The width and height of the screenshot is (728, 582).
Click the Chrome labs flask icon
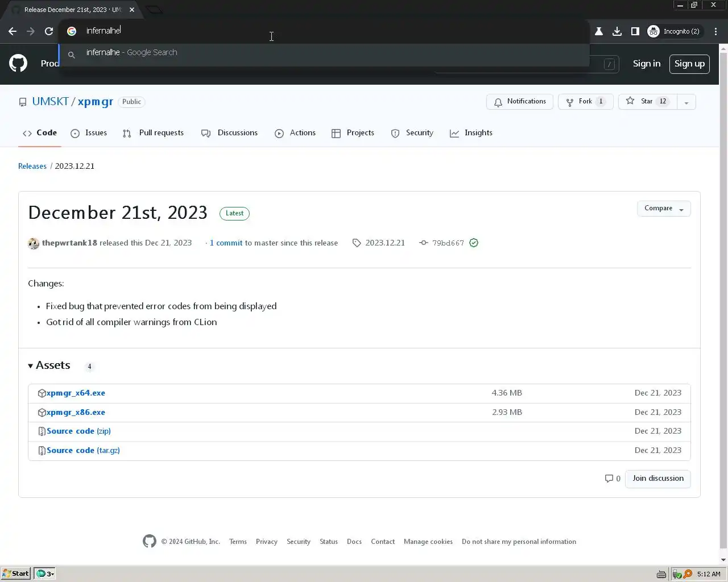tap(599, 31)
